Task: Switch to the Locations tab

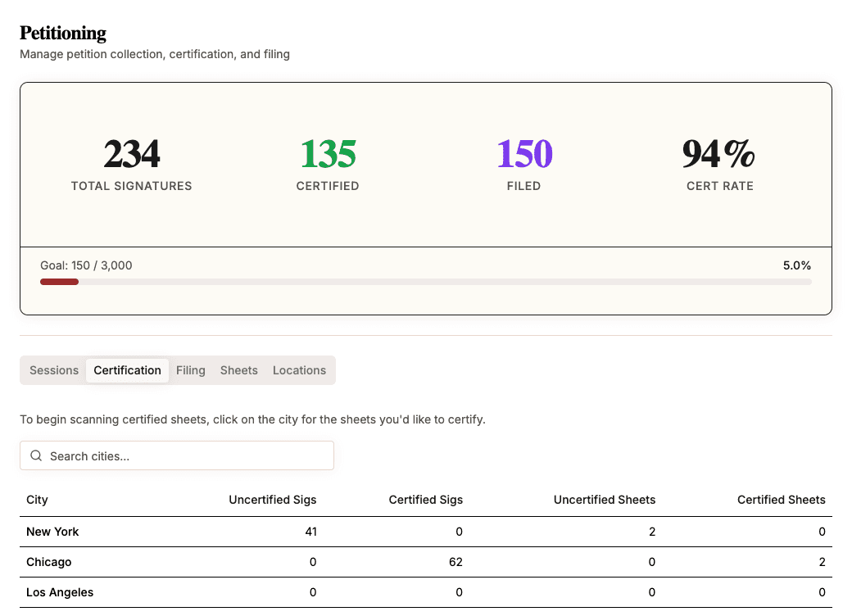Action: pos(299,370)
